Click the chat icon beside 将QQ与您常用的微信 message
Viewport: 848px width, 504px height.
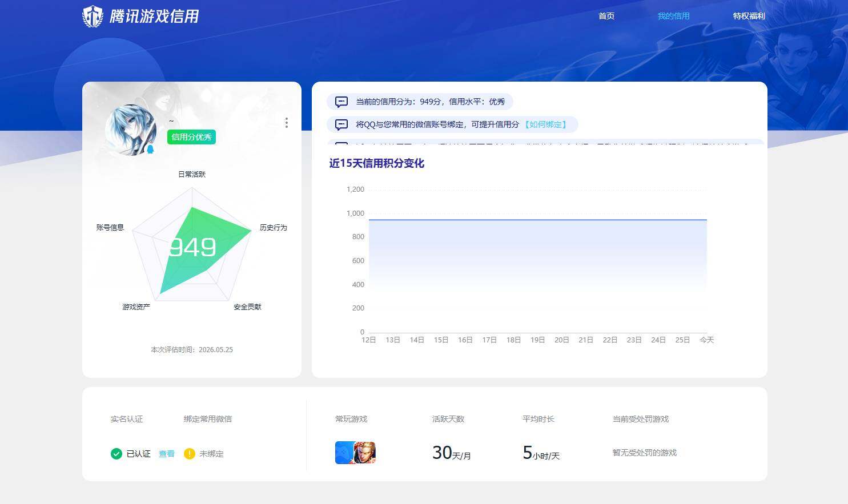click(x=341, y=124)
